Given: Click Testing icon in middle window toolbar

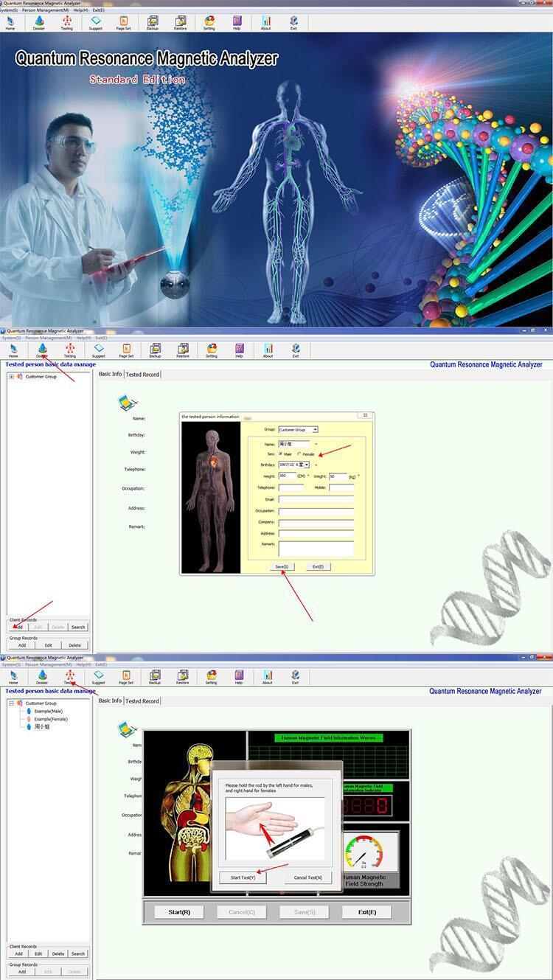Looking at the screenshot, I should (x=69, y=350).
